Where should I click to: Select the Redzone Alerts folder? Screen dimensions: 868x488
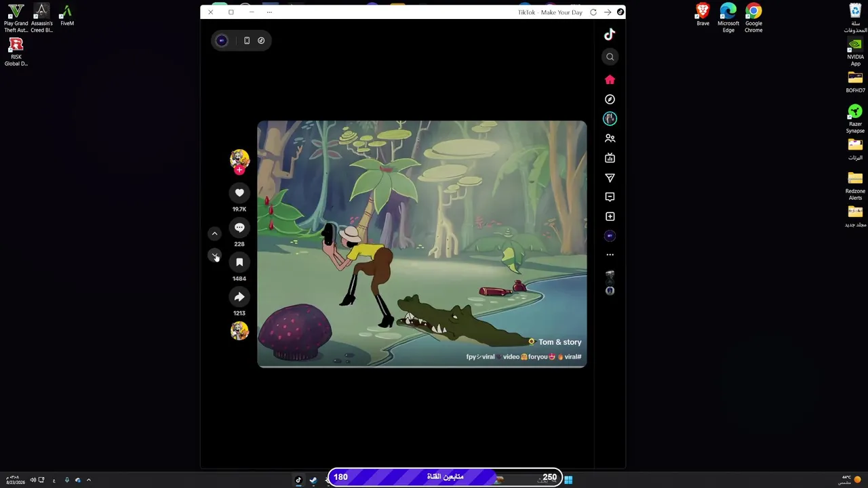pos(855,186)
